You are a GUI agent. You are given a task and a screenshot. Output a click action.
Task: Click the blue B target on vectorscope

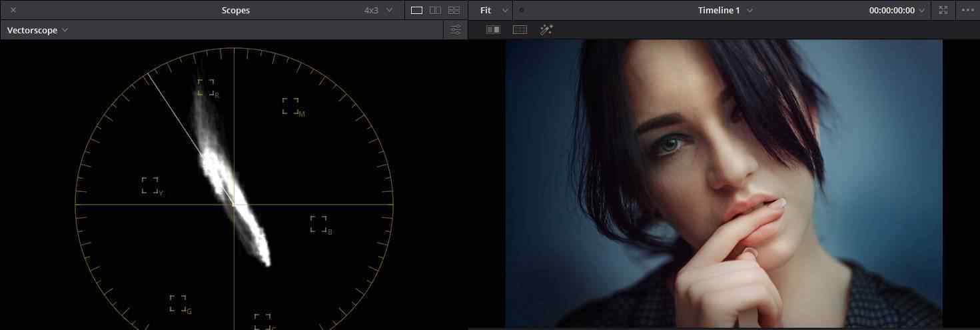point(318,224)
